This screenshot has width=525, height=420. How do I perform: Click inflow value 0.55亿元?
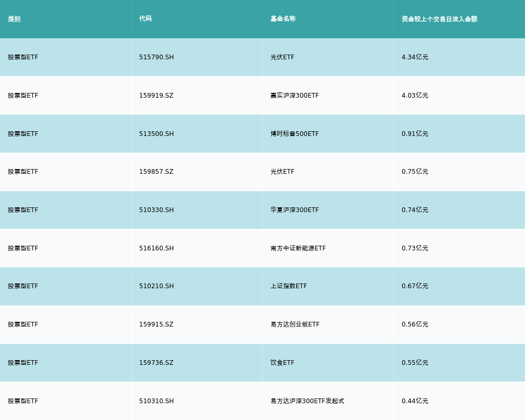[415, 363]
